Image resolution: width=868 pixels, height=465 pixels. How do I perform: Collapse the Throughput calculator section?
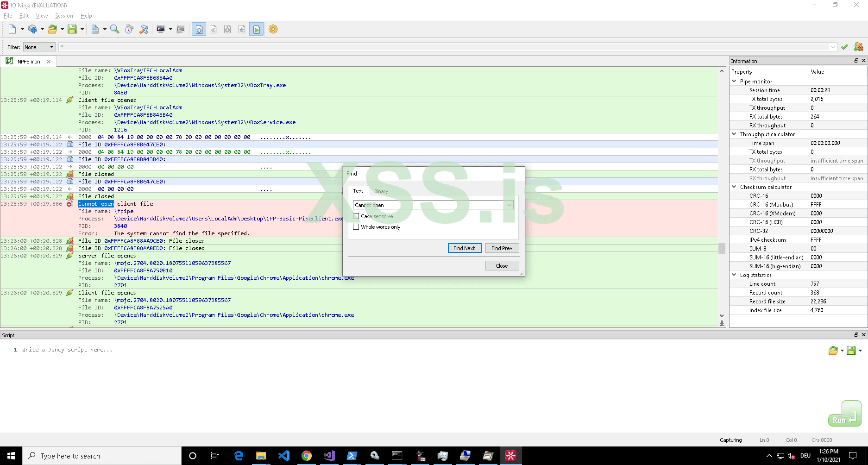click(734, 134)
